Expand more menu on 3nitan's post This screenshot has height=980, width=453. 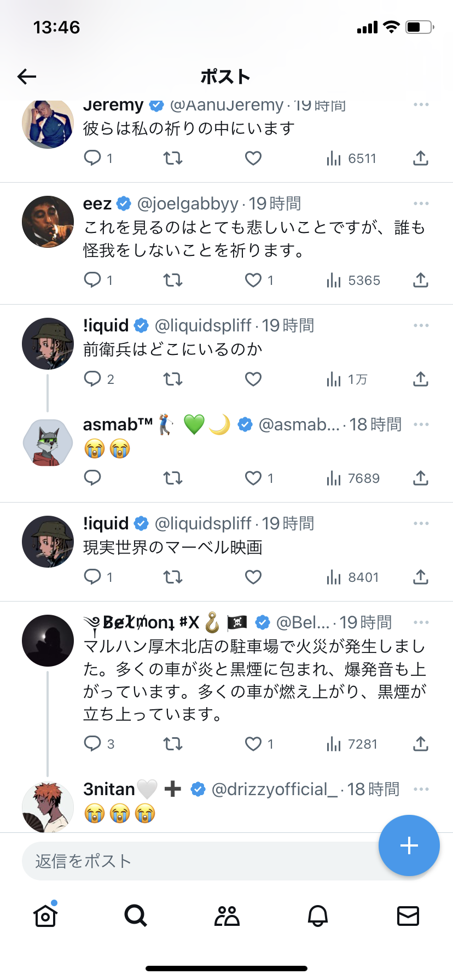point(421,789)
